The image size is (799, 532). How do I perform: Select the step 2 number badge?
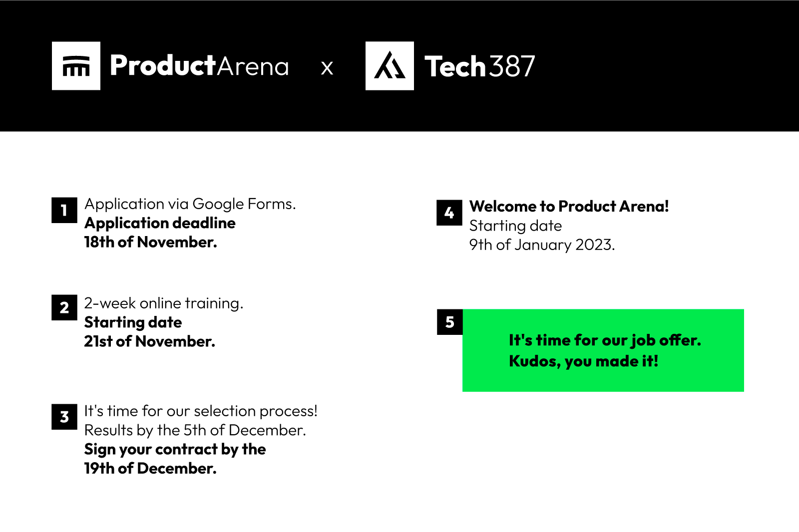point(64,307)
